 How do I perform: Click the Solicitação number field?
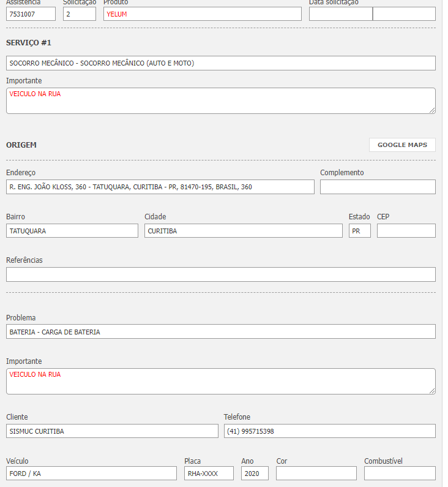pos(80,14)
